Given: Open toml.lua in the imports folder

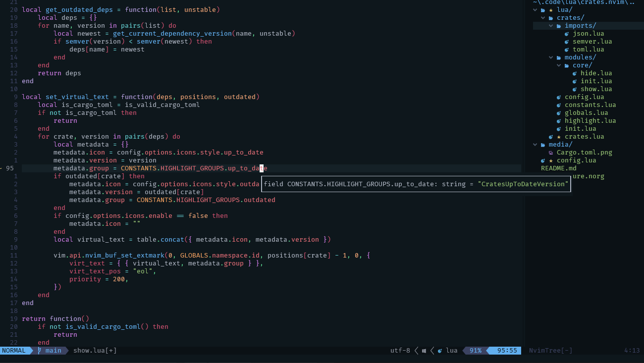Looking at the screenshot, I should coord(589,50).
